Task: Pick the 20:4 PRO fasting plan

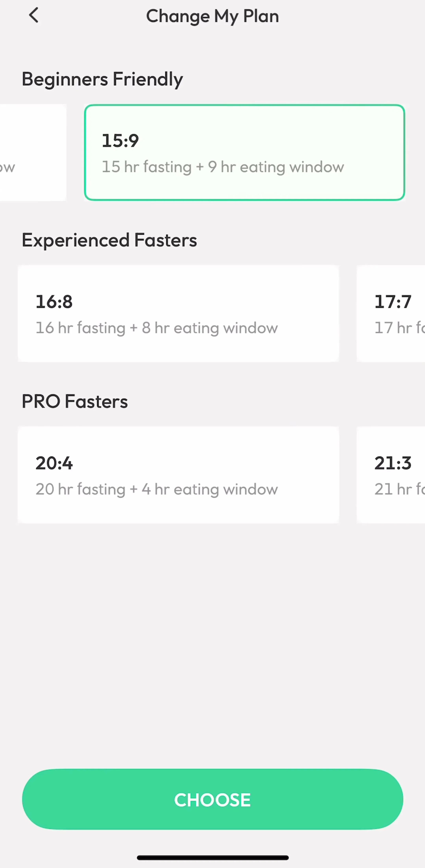Action: [178, 475]
